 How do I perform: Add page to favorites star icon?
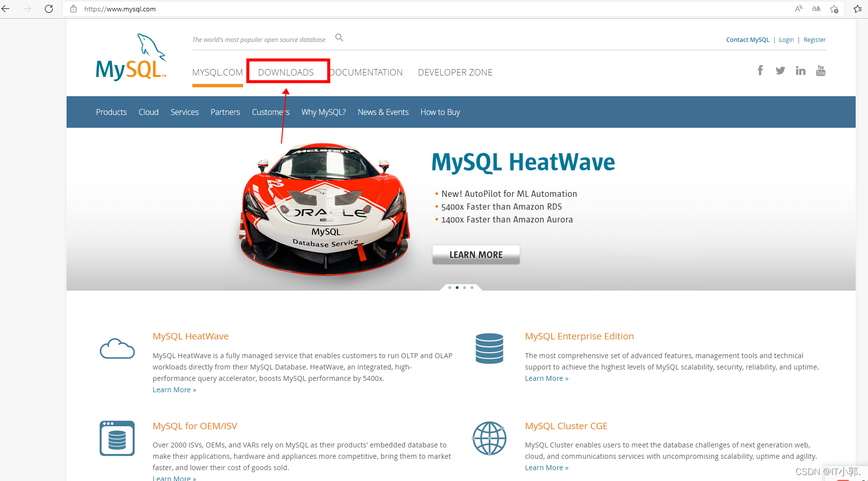coord(834,9)
